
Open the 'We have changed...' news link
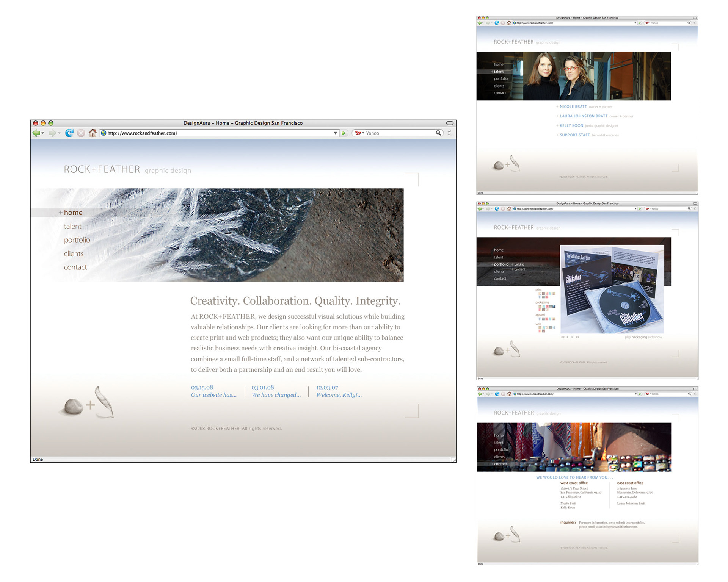[276, 395]
